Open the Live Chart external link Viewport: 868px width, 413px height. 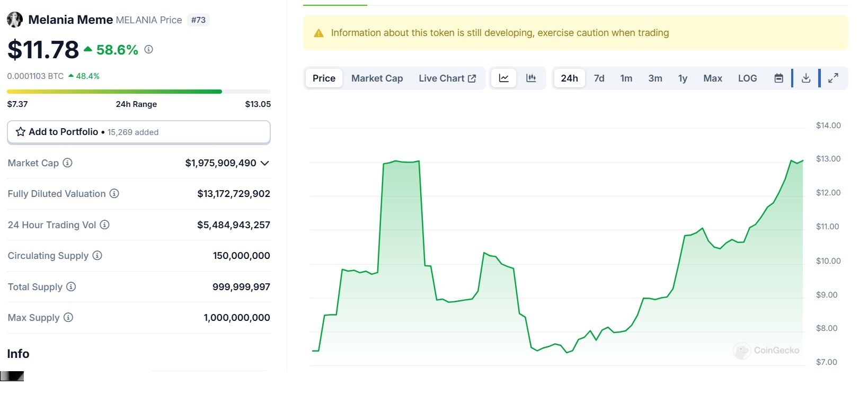point(447,78)
